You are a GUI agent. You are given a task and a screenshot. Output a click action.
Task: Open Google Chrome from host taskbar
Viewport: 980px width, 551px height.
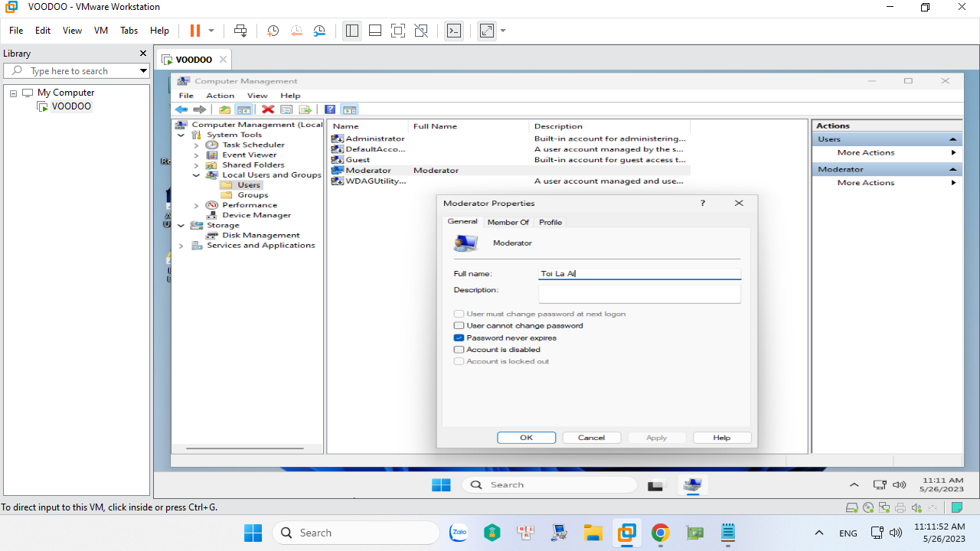click(x=661, y=533)
